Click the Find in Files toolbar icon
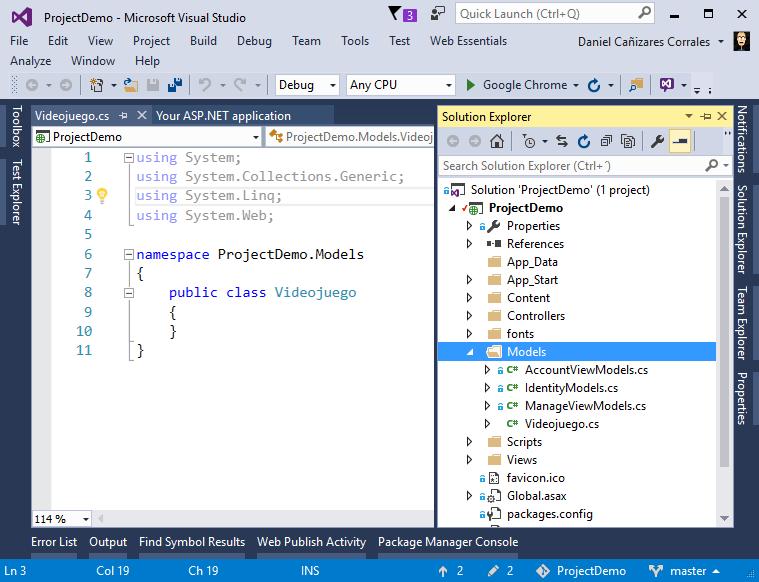Image resolution: width=759 pixels, height=582 pixels. point(636,85)
